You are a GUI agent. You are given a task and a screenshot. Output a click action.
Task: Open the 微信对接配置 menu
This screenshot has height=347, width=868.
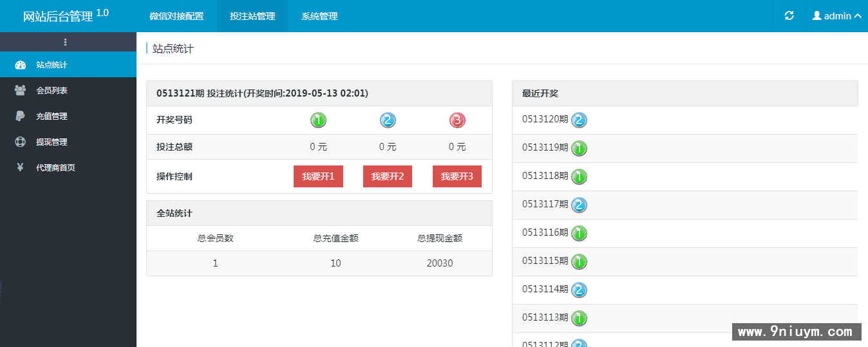176,16
